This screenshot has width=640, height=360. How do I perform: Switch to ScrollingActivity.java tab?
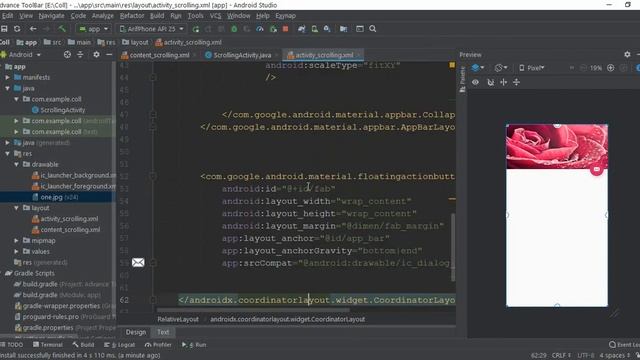pos(242,55)
